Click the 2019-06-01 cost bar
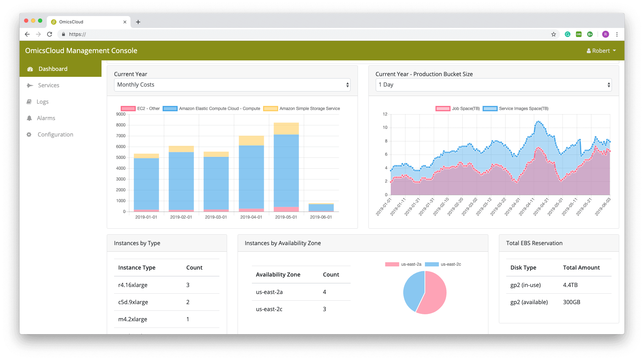 coord(321,207)
